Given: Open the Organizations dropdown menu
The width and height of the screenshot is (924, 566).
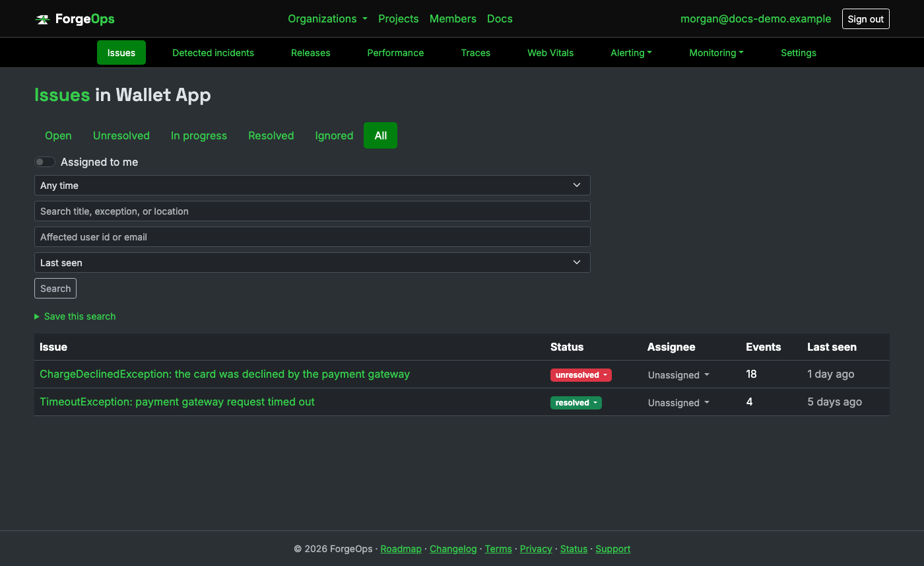Looking at the screenshot, I should (327, 18).
